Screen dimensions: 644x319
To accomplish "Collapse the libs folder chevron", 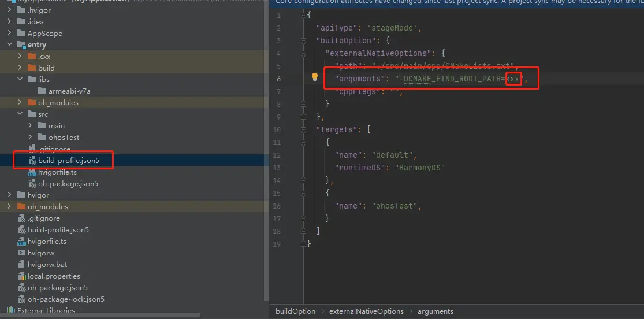I will [x=20, y=79].
